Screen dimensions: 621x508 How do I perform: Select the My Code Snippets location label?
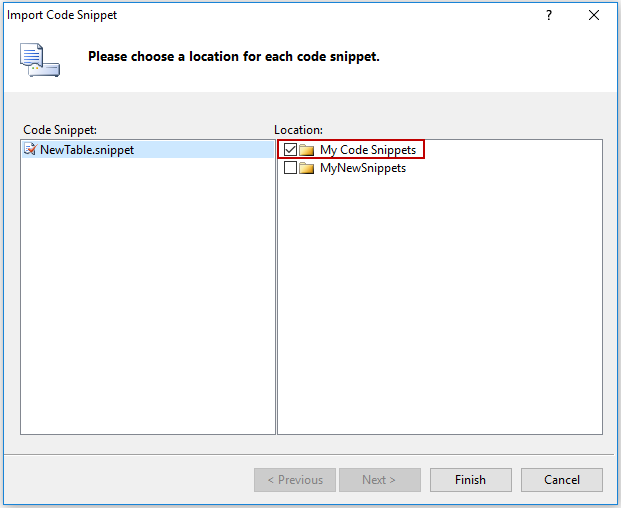point(368,150)
